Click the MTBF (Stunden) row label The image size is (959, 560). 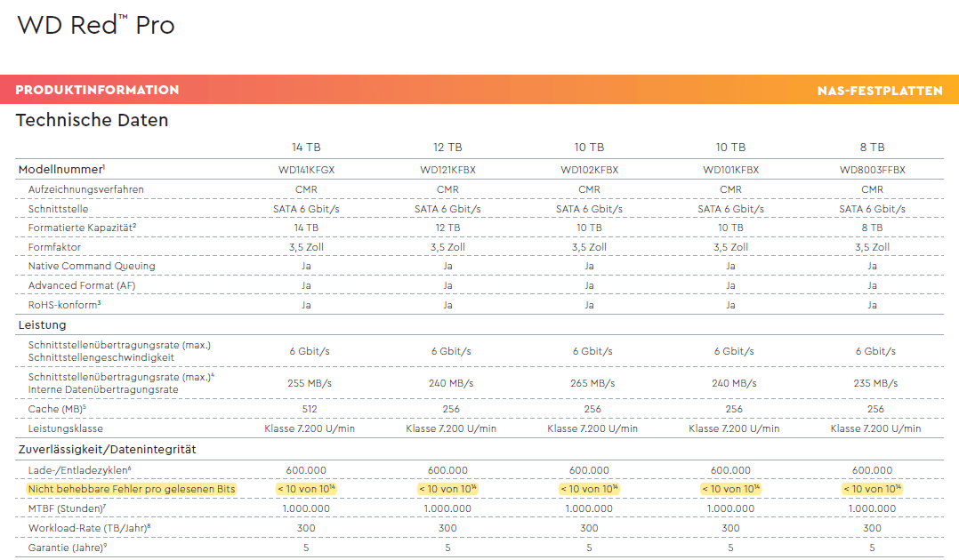[68, 508]
